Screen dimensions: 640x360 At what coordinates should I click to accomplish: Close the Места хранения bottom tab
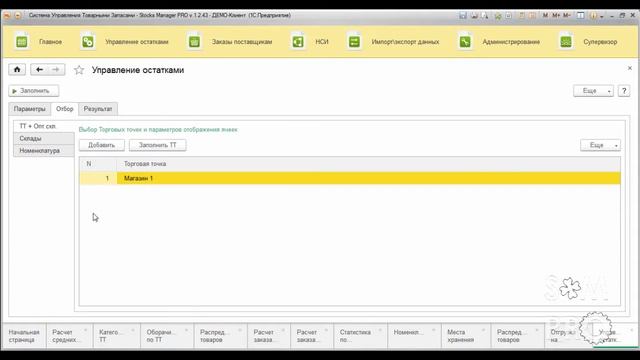point(484,330)
